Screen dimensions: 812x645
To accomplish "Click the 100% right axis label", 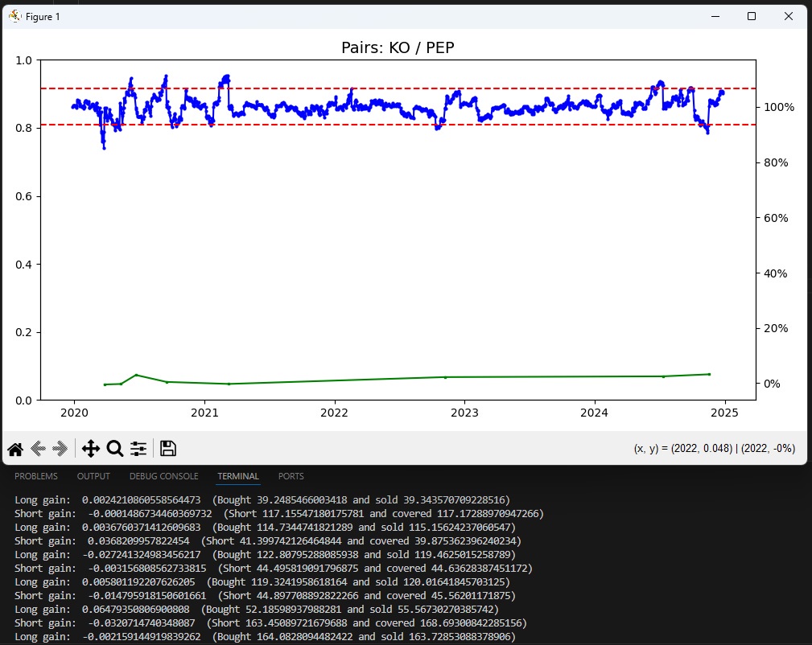I will (x=779, y=107).
